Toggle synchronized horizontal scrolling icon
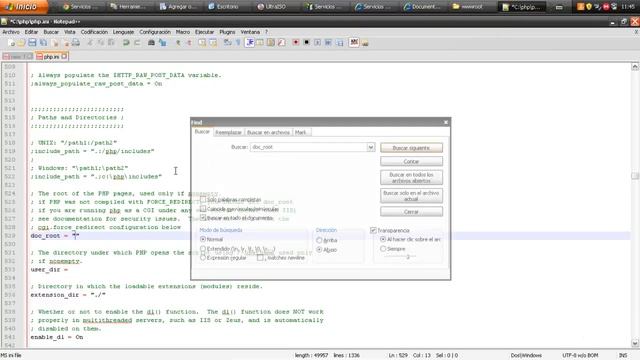Viewport: 640px width, 360px height. coord(213,42)
